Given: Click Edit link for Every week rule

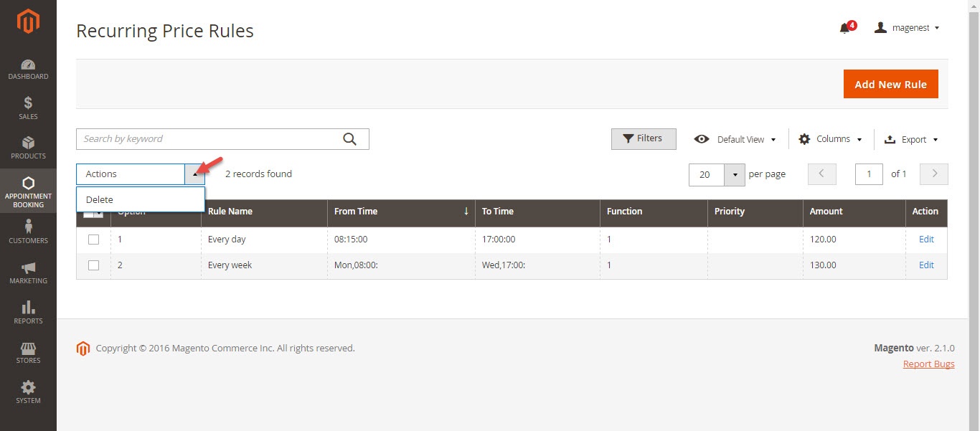Looking at the screenshot, I should point(926,265).
